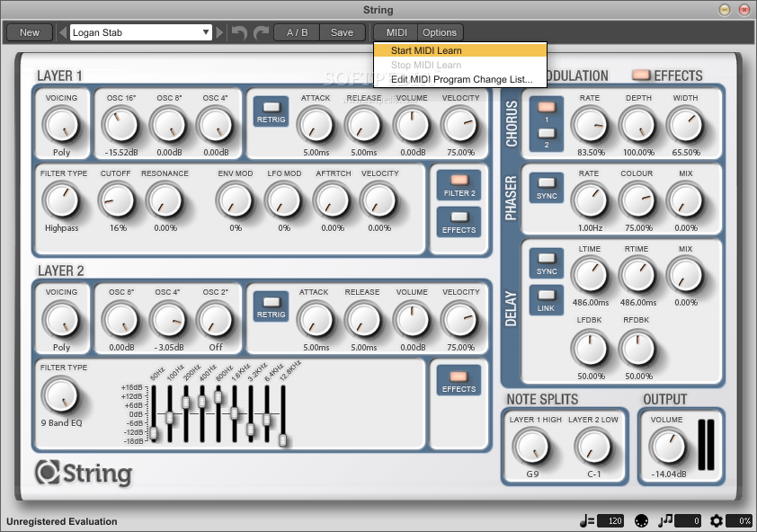This screenshot has width=757, height=532.
Task: Click the Chorus Depth knob
Action: pyautogui.click(x=637, y=125)
